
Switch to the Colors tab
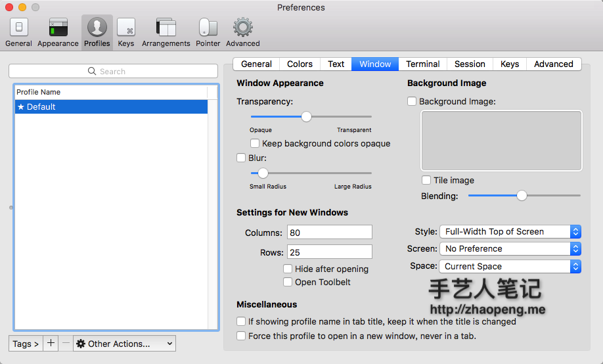click(x=300, y=64)
